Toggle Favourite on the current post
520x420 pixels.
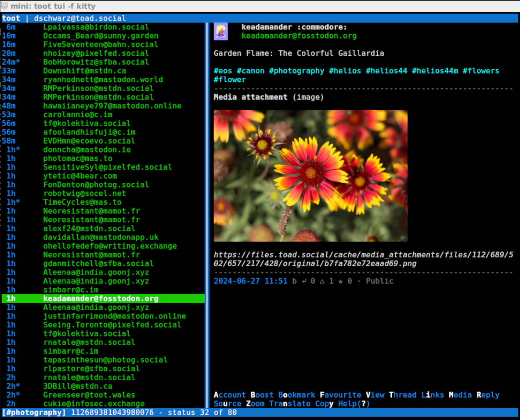pyautogui.click(x=340, y=395)
